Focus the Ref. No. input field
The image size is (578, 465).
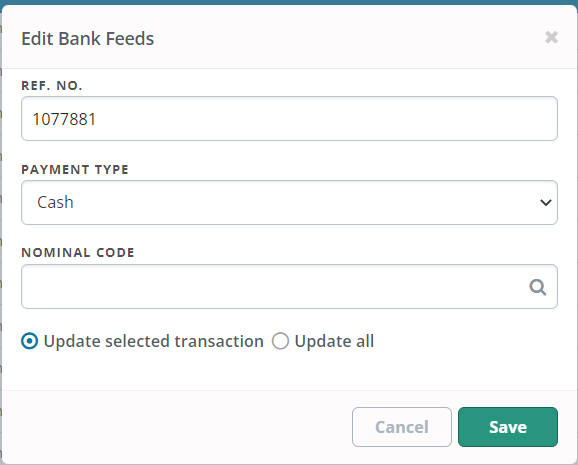(x=289, y=118)
